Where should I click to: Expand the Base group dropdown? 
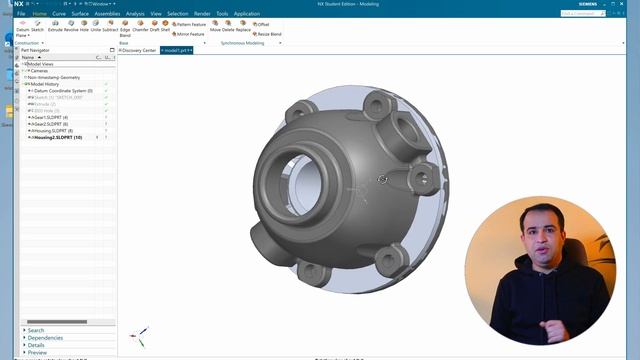click(x=204, y=43)
